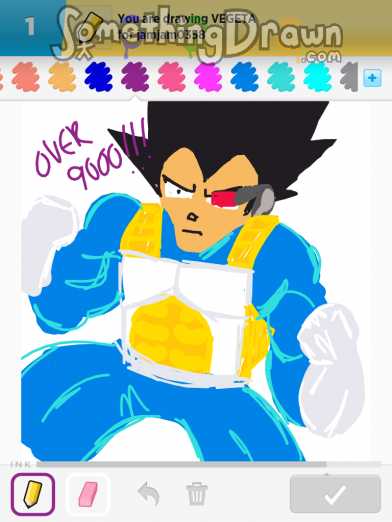Pick the gray color swatch
Screen dimensions: 392x522
[349, 77]
